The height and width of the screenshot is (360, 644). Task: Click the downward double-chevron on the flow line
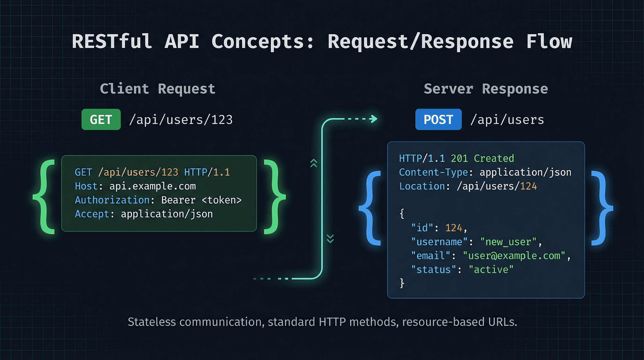point(330,238)
